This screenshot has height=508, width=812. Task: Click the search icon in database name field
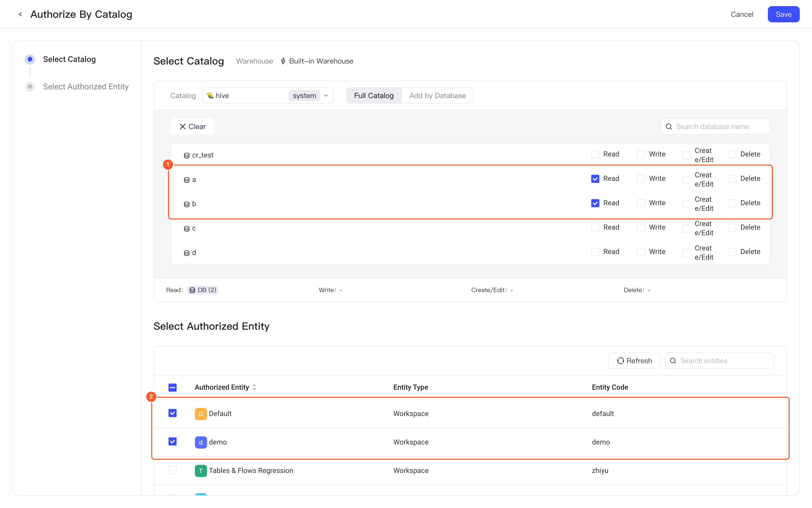coord(669,127)
